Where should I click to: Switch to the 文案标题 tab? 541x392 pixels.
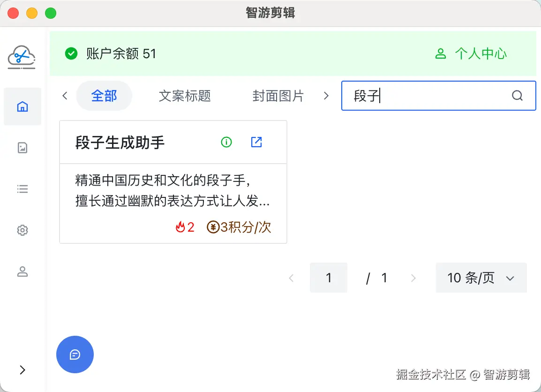pos(185,96)
